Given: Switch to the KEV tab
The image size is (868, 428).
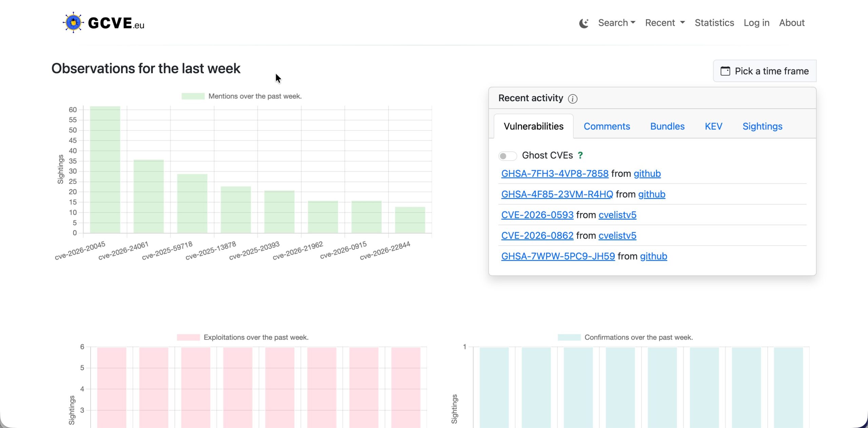Looking at the screenshot, I should click(x=713, y=126).
